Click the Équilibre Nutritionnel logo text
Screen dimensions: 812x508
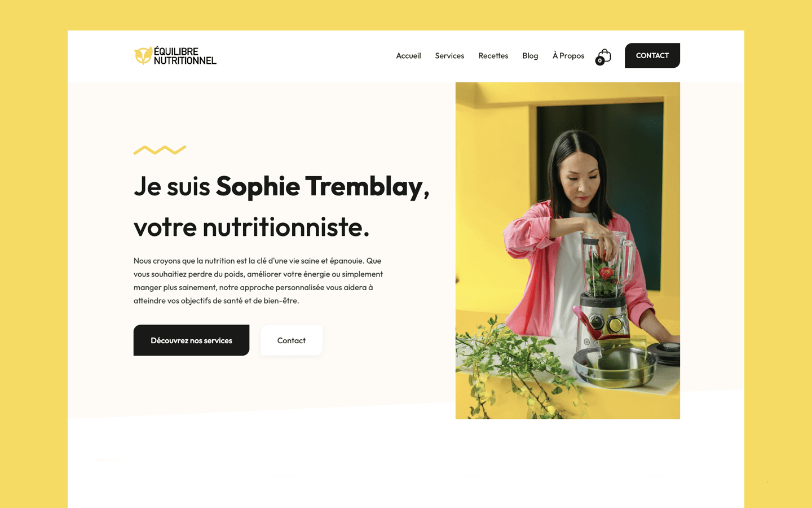[185, 56]
